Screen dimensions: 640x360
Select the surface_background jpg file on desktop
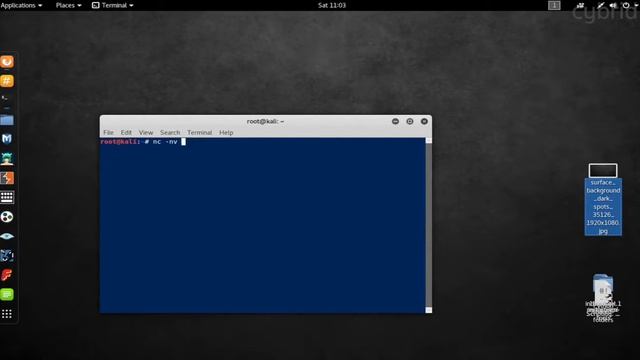[x=603, y=199]
